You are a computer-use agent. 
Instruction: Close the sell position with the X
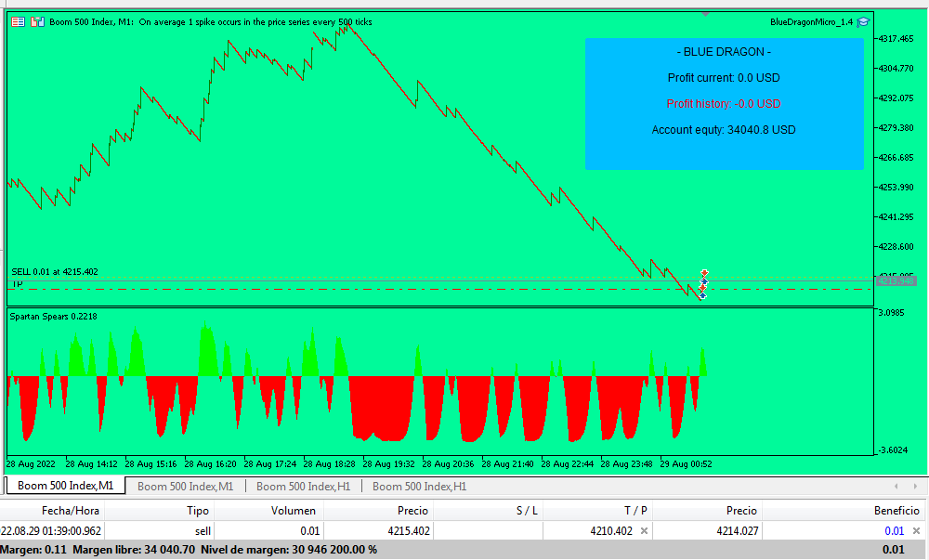(917, 531)
